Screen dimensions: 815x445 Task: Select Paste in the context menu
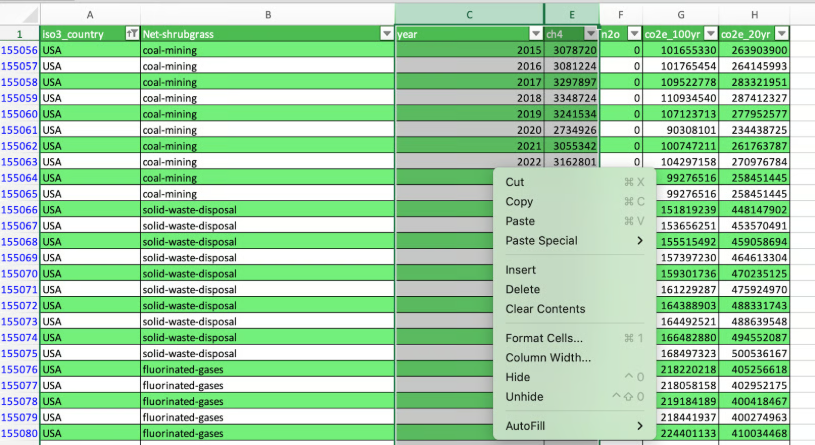click(520, 221)
